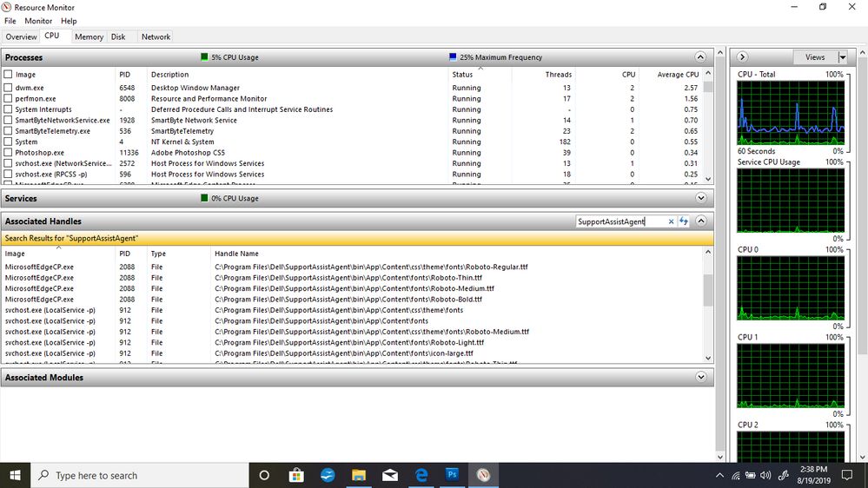
Task: Open Microsoft Edge taskbar icon
Action: point(421,475)
